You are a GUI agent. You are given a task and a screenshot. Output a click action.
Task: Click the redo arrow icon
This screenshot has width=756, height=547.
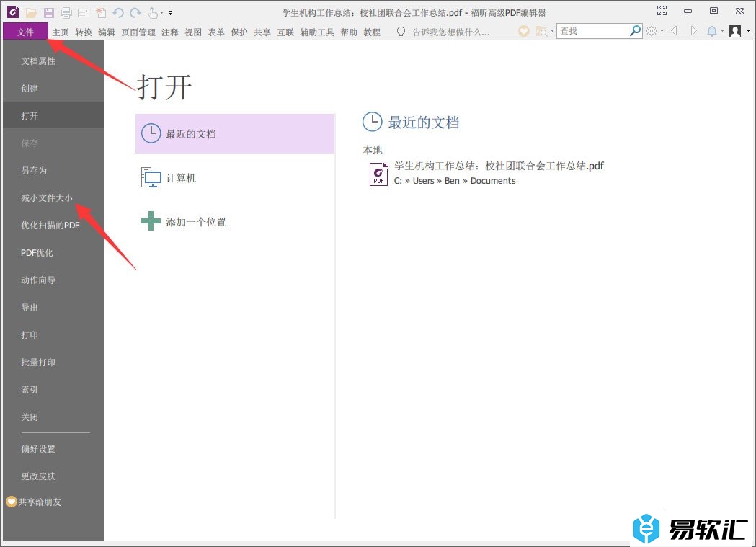pyautogui.click(x=135, y=13)
